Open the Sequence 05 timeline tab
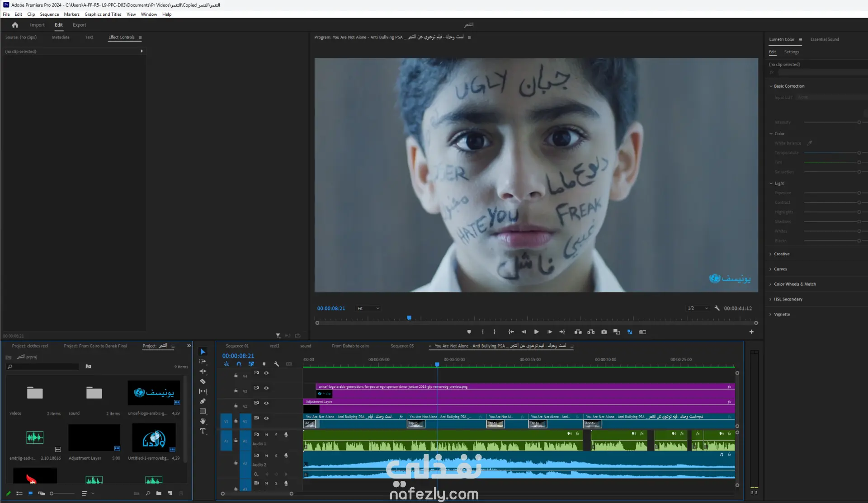Image resolution: width=868 pixels, height=503 pixels. (402, 346)
